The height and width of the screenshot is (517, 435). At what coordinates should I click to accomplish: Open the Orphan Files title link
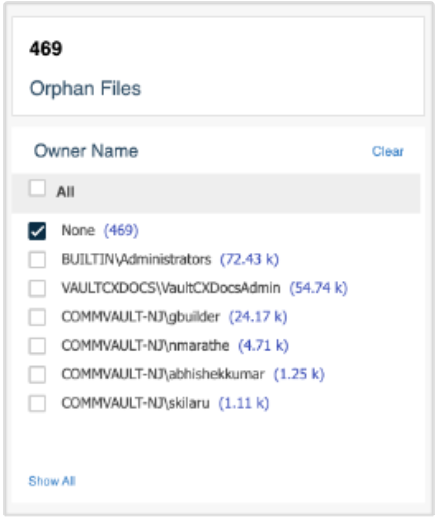point(85,89)
